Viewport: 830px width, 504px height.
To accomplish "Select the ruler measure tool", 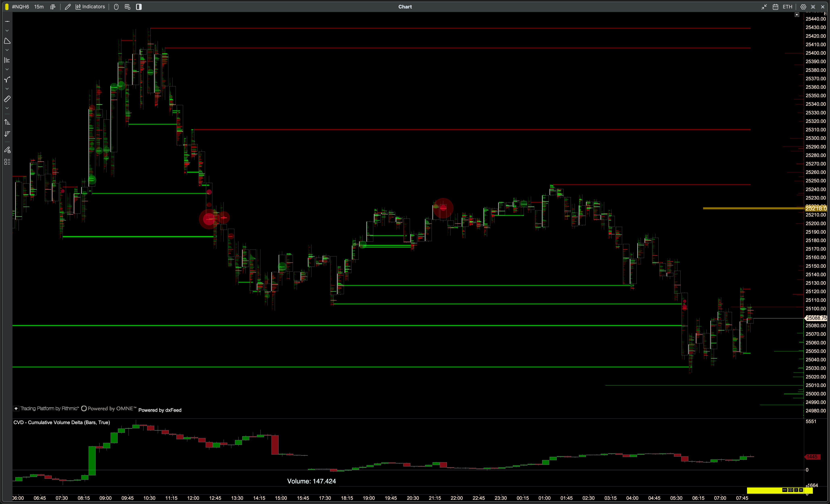I will pos(7,99).
